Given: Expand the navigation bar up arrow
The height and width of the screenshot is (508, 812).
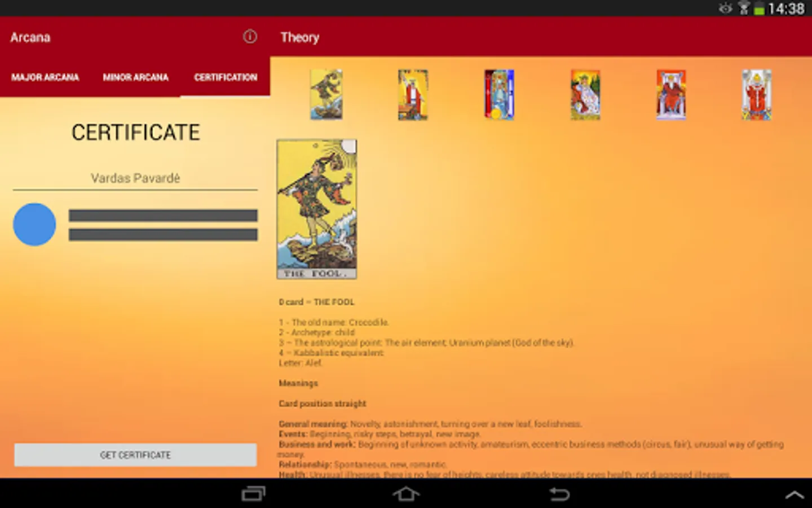Looking at the screenshot, I should click(x=795, y=495).
